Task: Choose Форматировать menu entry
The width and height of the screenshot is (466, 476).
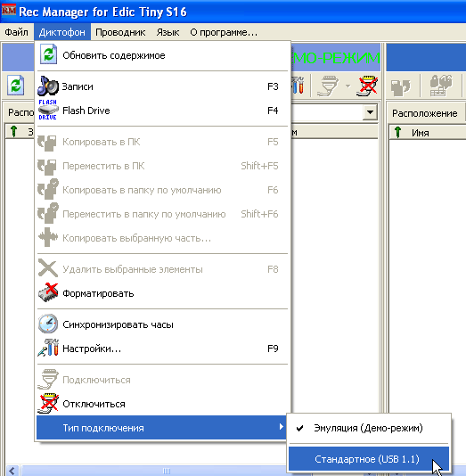Action: point(162,293)
